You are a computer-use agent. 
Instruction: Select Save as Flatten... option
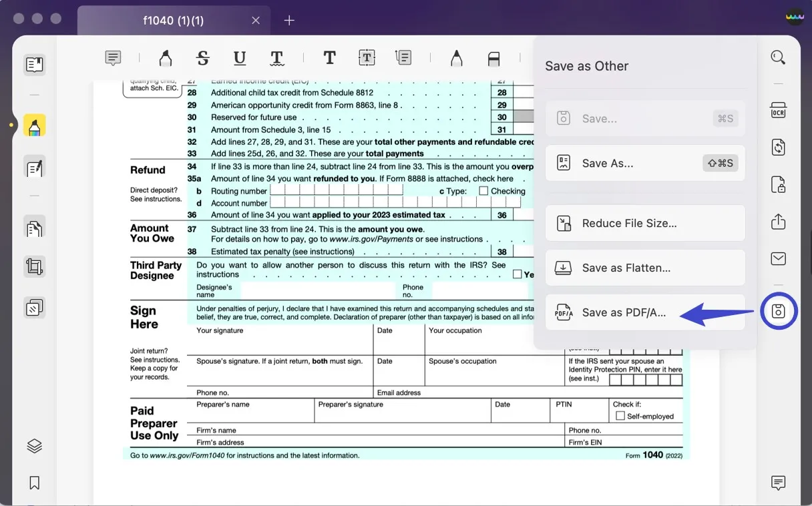pos(645,268)
